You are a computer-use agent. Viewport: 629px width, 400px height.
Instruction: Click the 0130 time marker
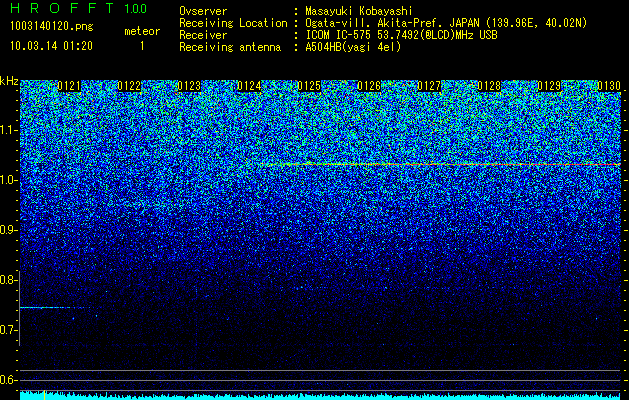(609, 86)
